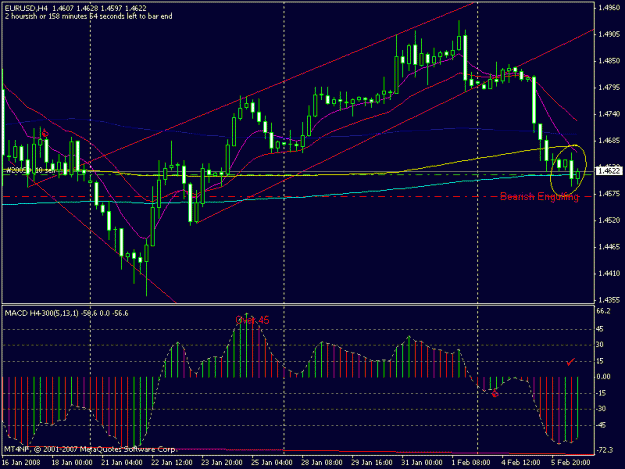625x469 pixels.
Task: Select the 1 Feb 08:00 time label
Action: 471,463
